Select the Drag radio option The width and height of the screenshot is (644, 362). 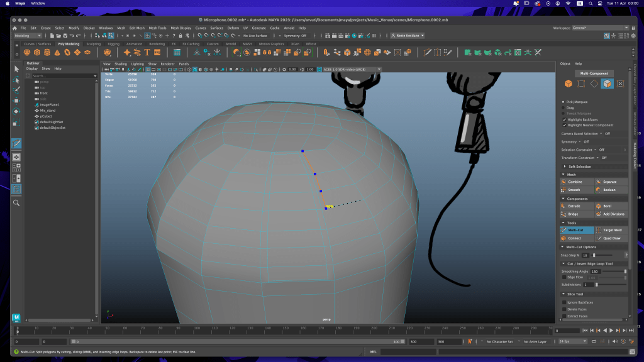pos(563,107)
